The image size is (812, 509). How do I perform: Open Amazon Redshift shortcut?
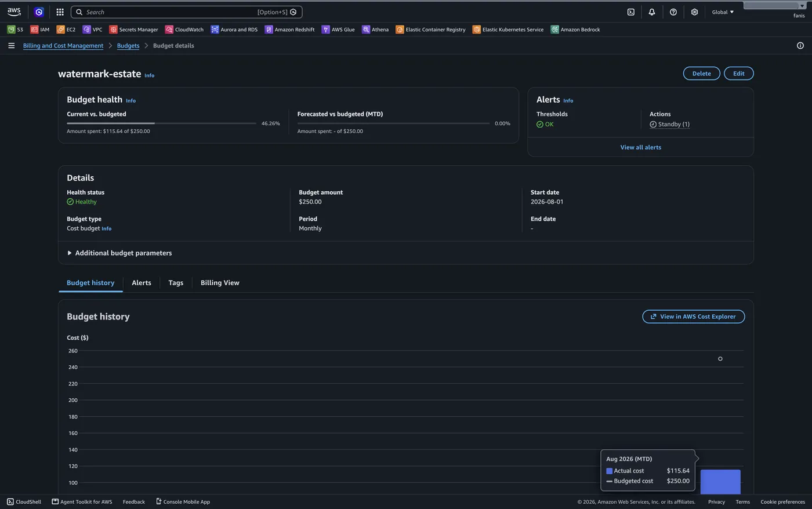point(290,30)
